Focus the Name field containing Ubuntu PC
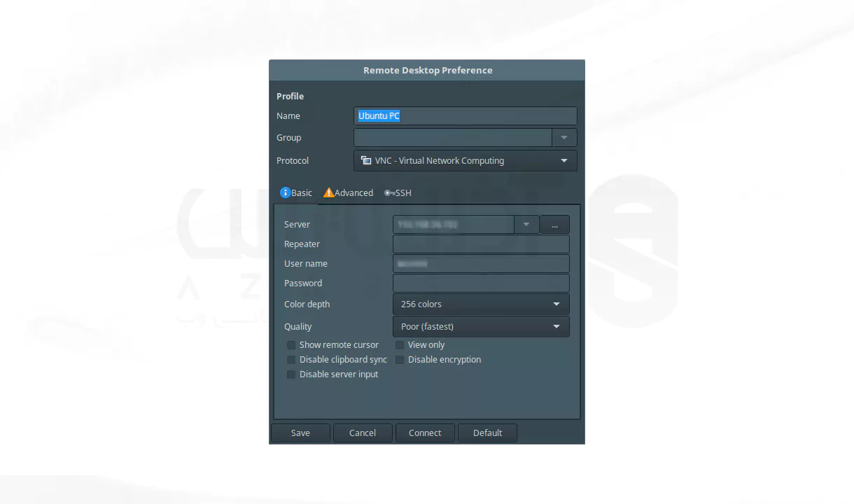 pos(465,116)
